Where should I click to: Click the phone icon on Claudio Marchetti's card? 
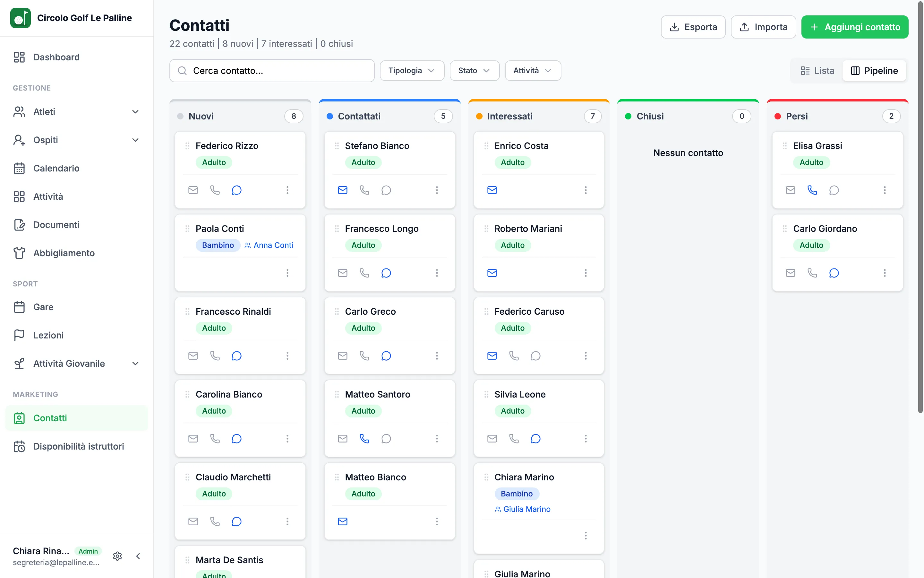point(215,521)
